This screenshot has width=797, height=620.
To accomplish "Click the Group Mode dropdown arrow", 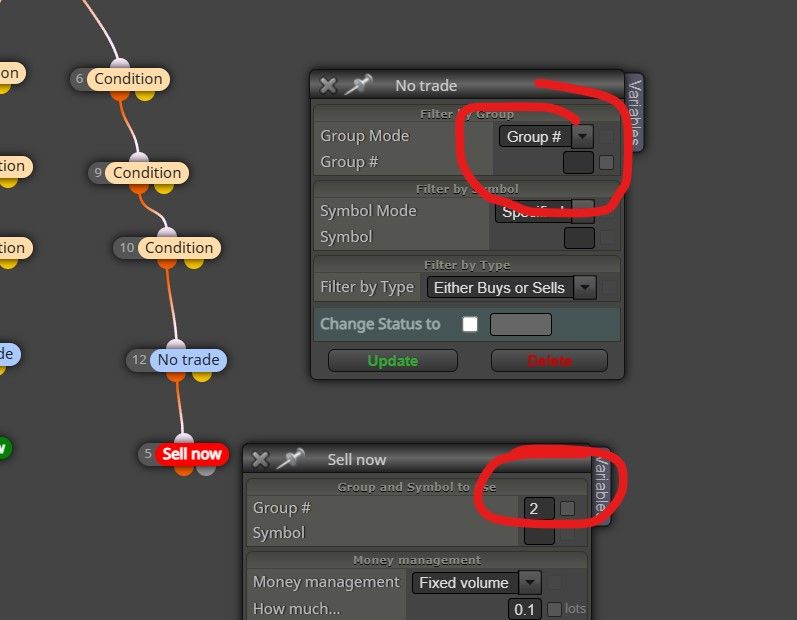I will click(x=583, y=136).
